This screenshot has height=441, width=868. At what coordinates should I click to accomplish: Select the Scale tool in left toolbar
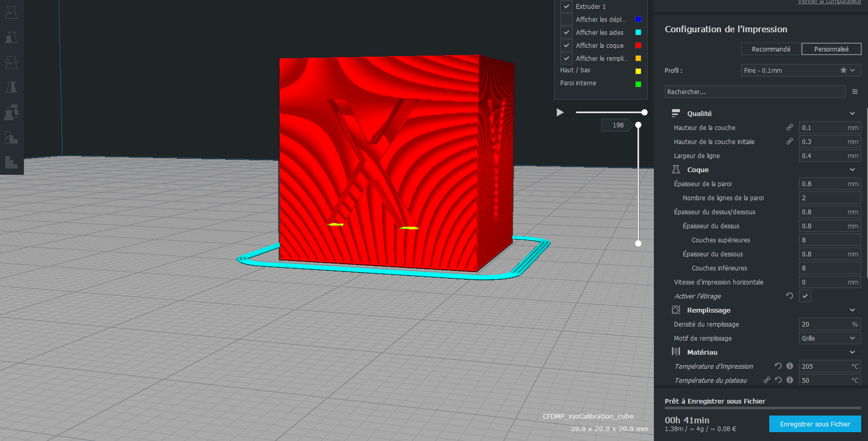pos(11,37)
